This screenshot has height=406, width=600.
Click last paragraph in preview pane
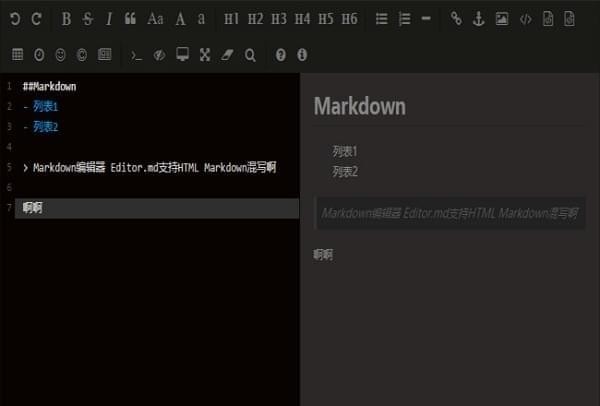pos(323,254)
